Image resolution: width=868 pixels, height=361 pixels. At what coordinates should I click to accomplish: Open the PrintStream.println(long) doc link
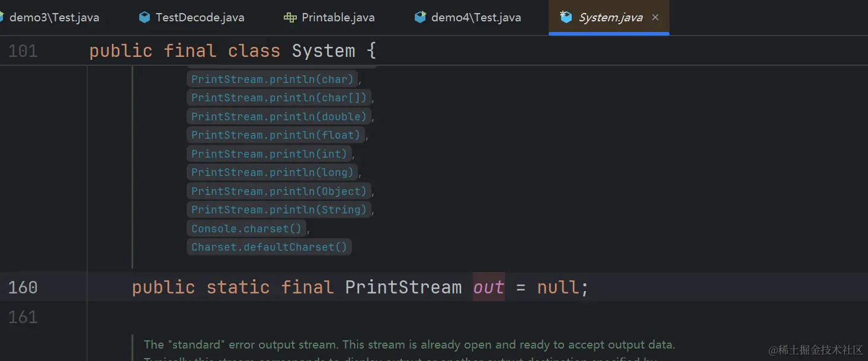click(x=273, y=172)
